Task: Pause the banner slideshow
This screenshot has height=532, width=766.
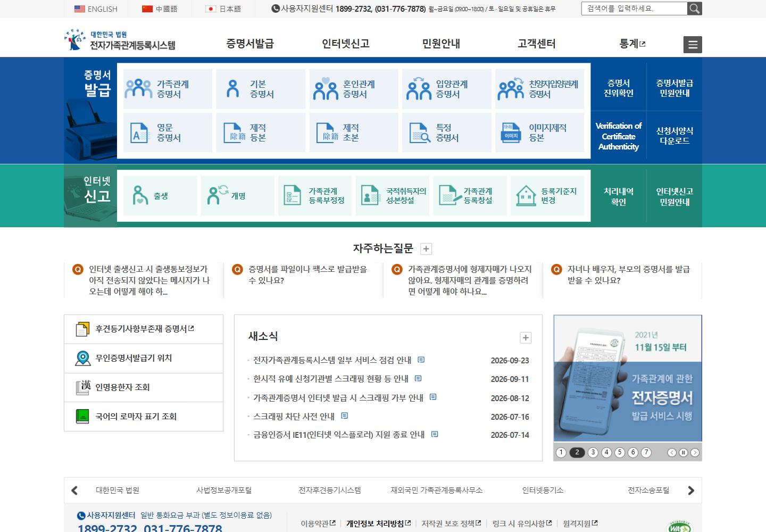Action: (683, 453)
